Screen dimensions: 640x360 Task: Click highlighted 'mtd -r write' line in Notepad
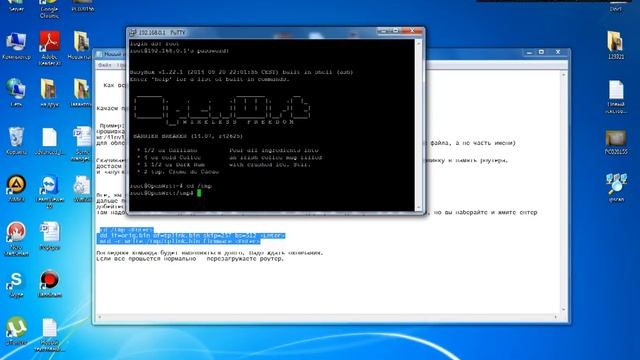[x=180, y=241]
